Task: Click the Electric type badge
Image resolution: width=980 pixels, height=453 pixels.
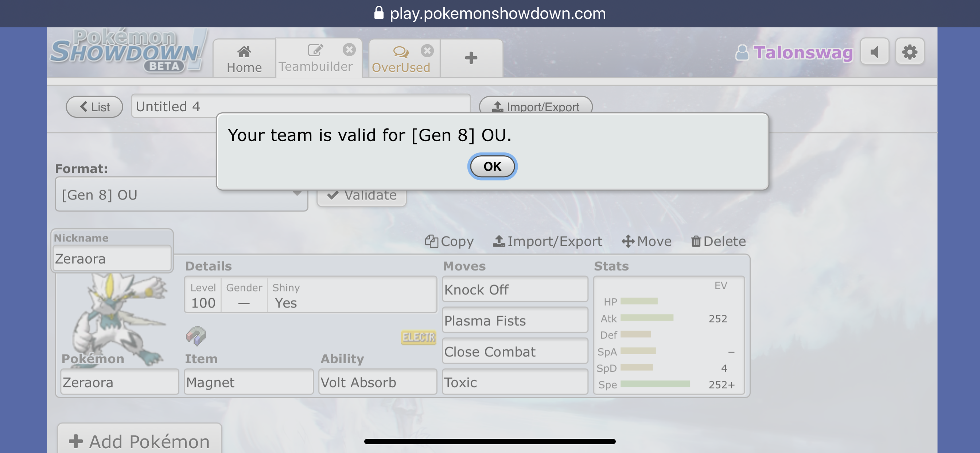Action: point(418,337)
